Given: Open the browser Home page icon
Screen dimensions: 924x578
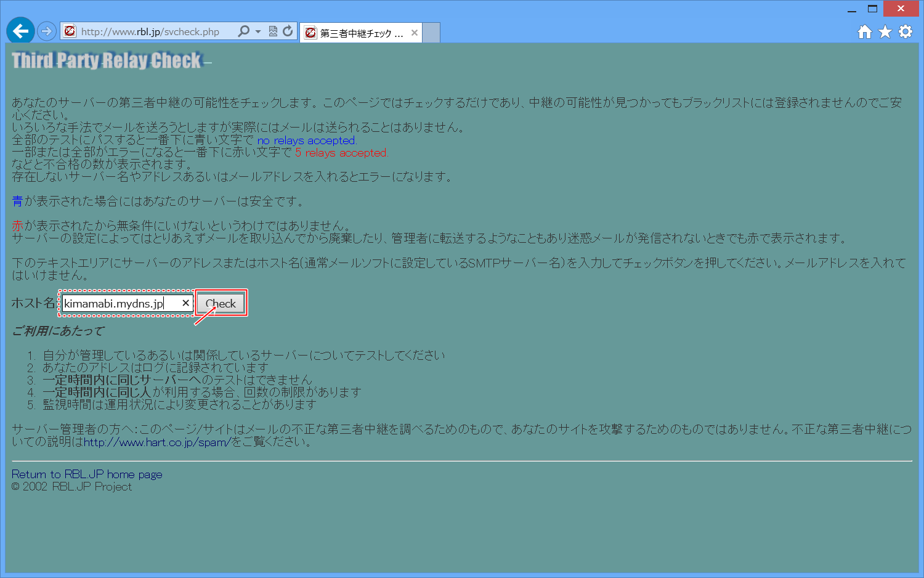Looking at the screenshot, I should pos(864,32).
